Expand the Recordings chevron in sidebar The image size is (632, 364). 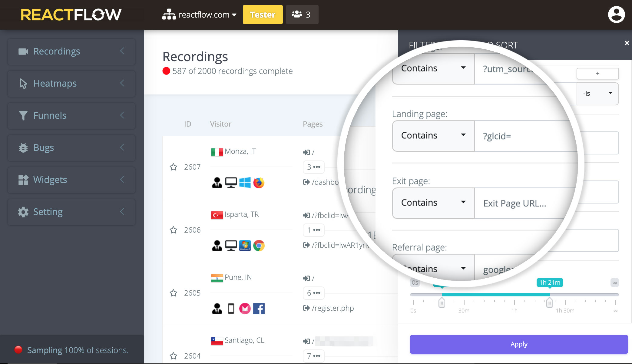click(x=122, y=51)
